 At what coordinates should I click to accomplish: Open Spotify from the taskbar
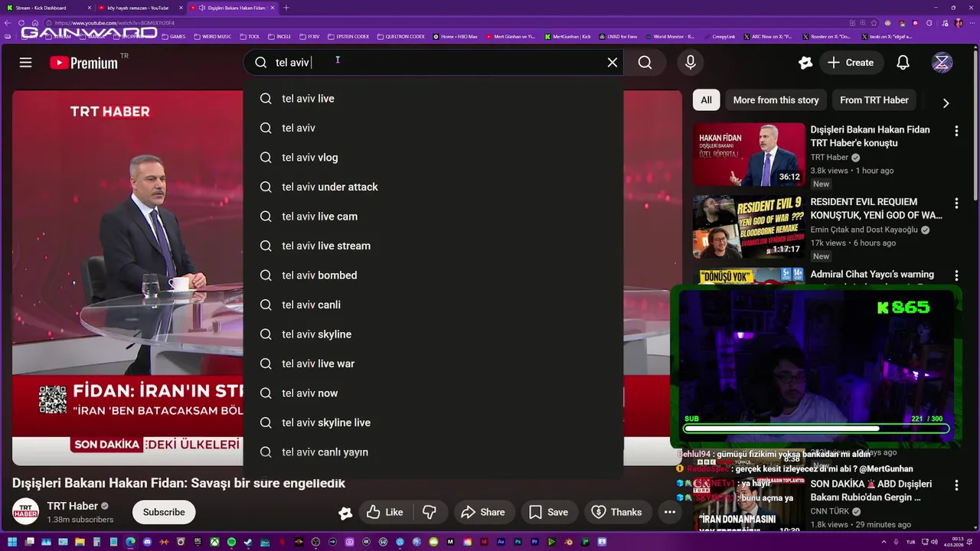[x=231, y=542]
